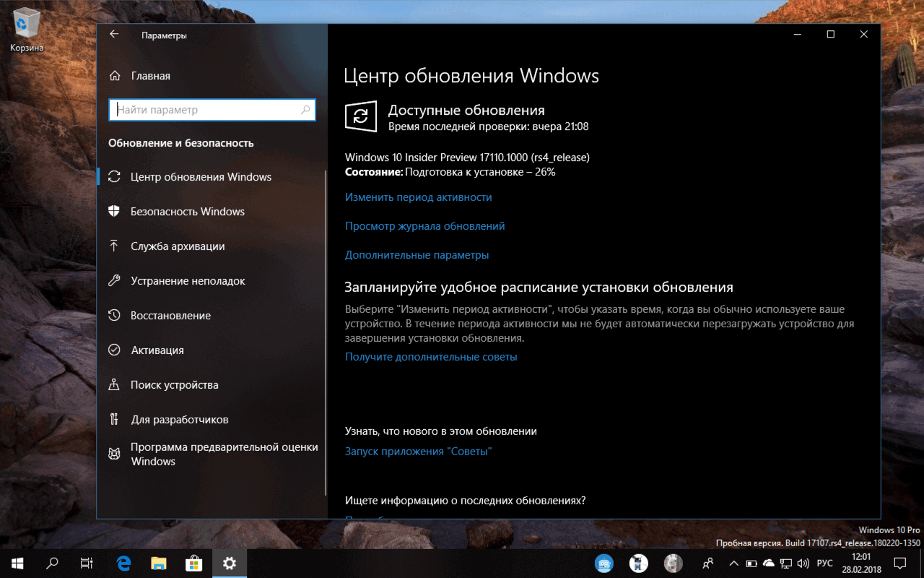Image resolution: width=924 pixels, height=578 pixels.
Task: Click the rabbit avatar on taskbar
Action: point(674,563)
